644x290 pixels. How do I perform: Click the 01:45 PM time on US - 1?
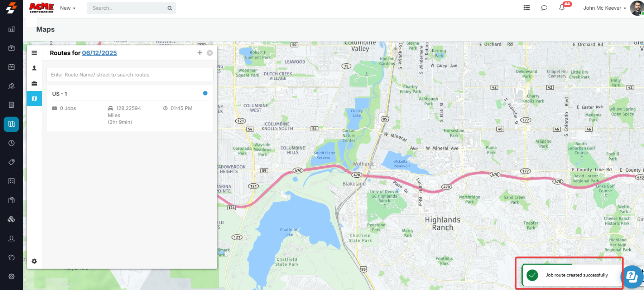click(178, 108)
